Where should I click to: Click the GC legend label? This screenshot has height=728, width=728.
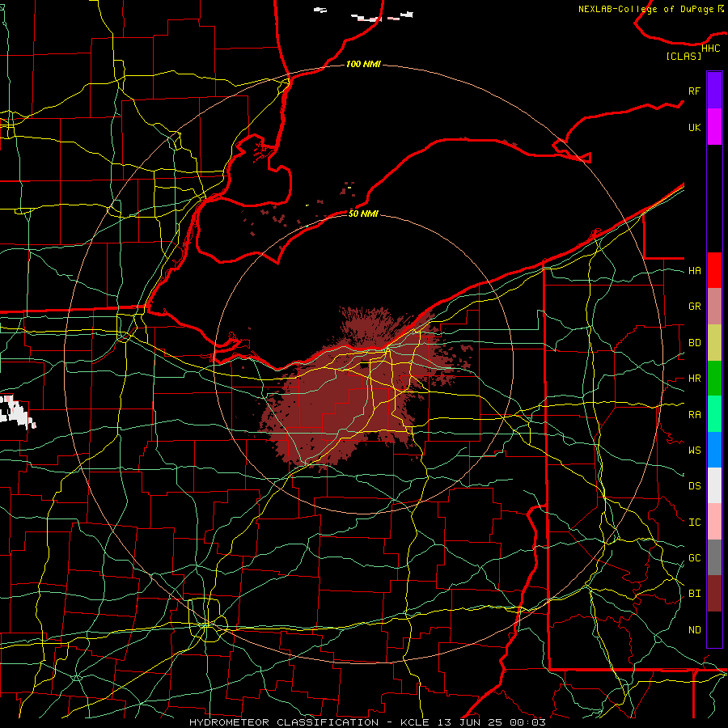pyautogui.click(x=694, y=557)
